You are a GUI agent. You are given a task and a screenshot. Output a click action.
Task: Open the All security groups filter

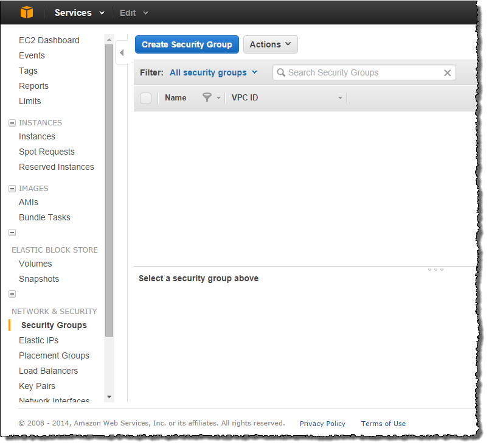(213, 72)
